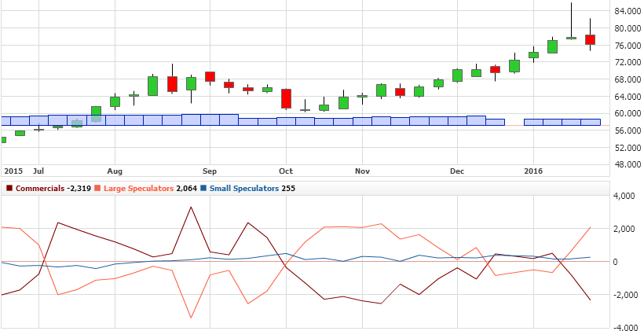Click the 48.000 price axis label
The image size is (644, 331).
[x=628, y=164]
